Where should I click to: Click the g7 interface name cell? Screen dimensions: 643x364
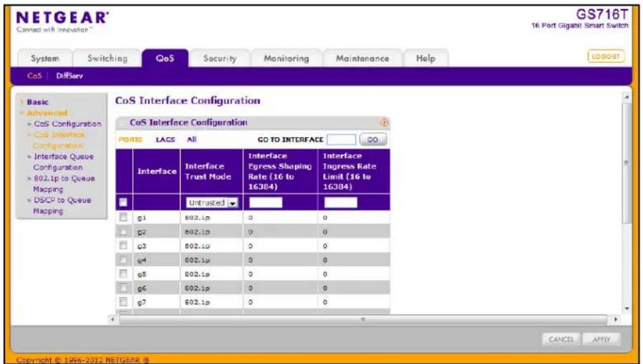[x=156, y=302]
